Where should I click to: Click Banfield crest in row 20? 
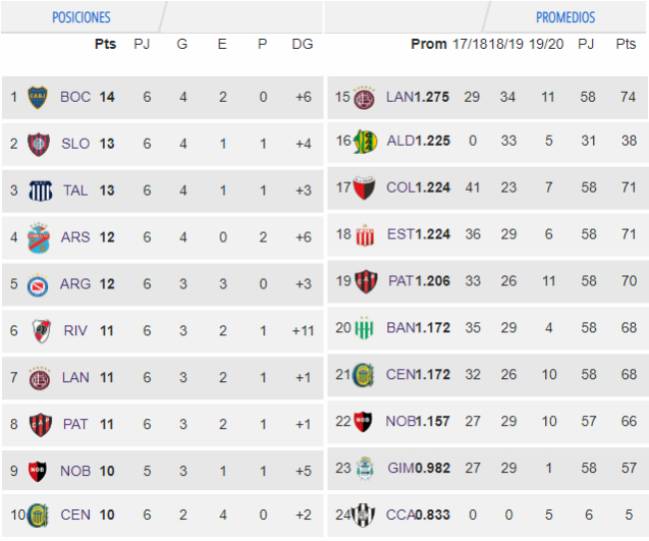click(x=364, y=328)
